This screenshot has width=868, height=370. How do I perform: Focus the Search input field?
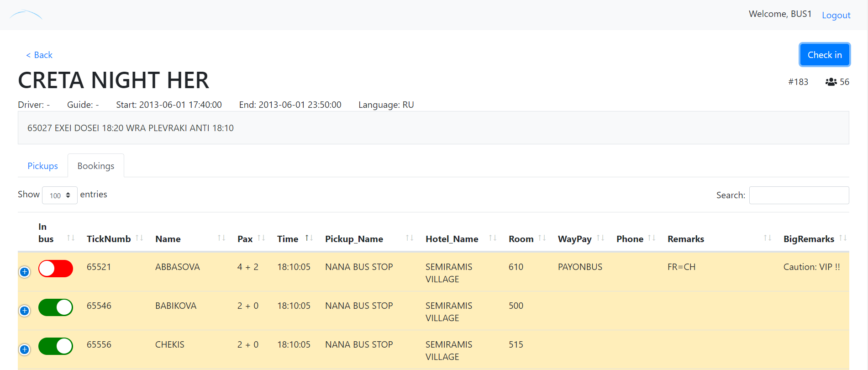coord(799,195)
